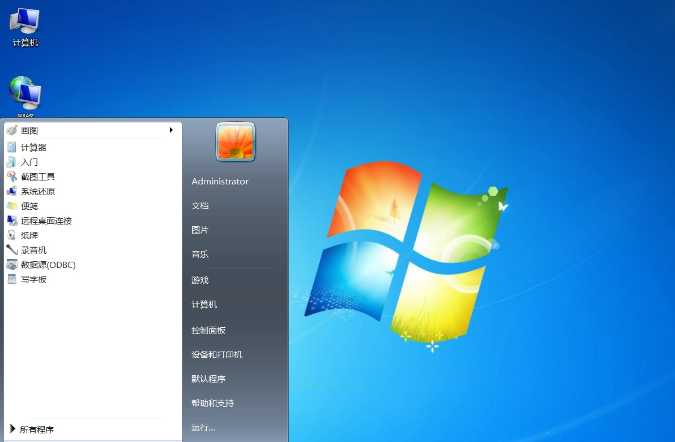Start the 纸牌 Solitaire game
675x442 pixels.
(x=22, y=235)
